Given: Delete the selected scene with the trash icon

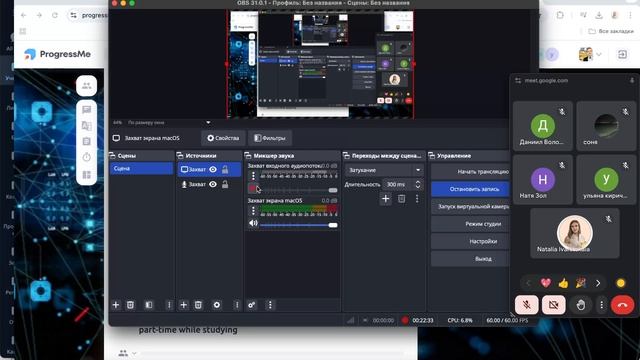Looking at the screenshot, I should point(130,305).
